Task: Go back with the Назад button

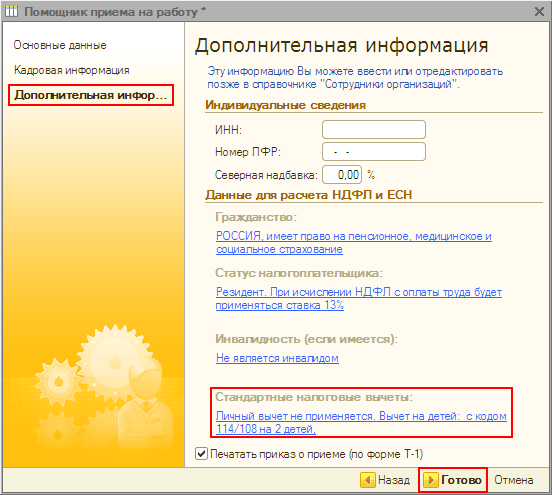Action: 386,480
